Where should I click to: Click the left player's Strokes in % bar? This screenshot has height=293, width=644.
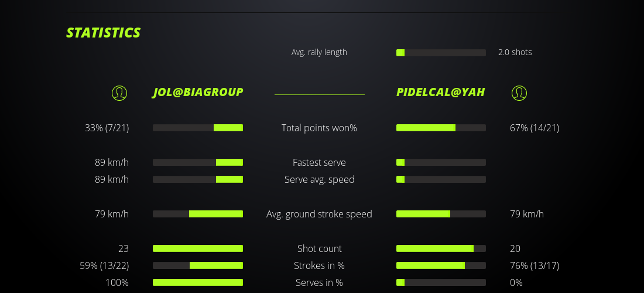coord(198,265)
